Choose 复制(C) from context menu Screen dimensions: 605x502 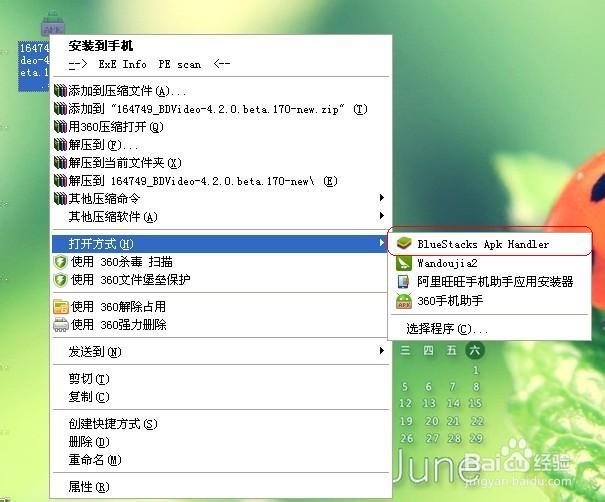point(221,397)
